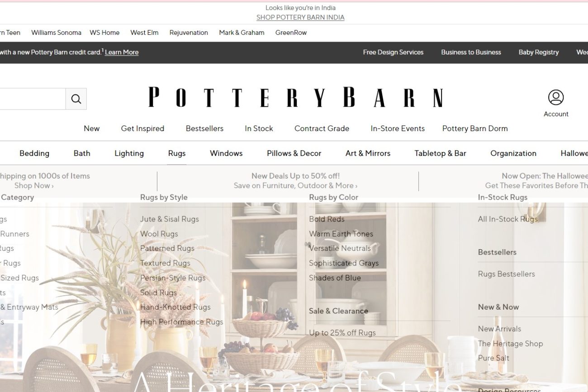The image size is (588, 392).
Task: Select Bestsellers in the top menu
Action: tap(204, 128)
